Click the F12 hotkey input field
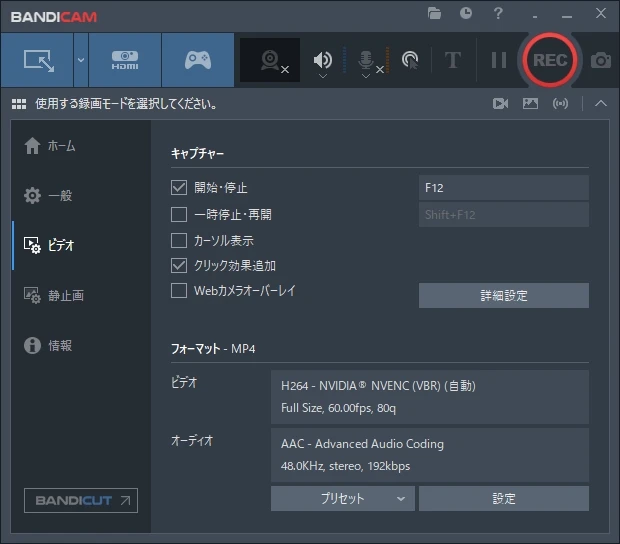 [503, 188]
